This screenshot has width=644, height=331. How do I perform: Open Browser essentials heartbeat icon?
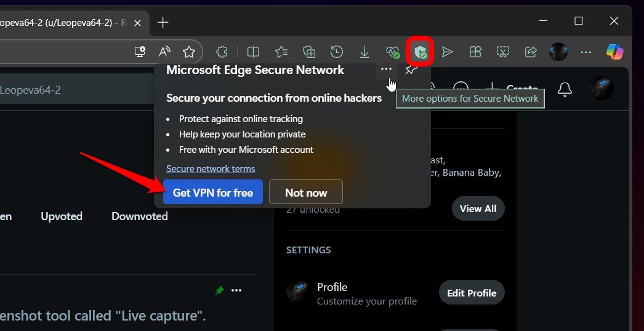point(392,52)
